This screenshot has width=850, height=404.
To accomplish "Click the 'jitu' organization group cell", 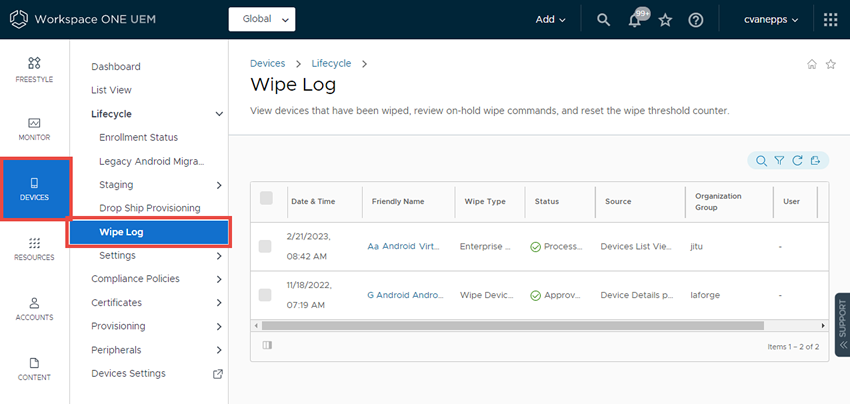I will (696, 247).
